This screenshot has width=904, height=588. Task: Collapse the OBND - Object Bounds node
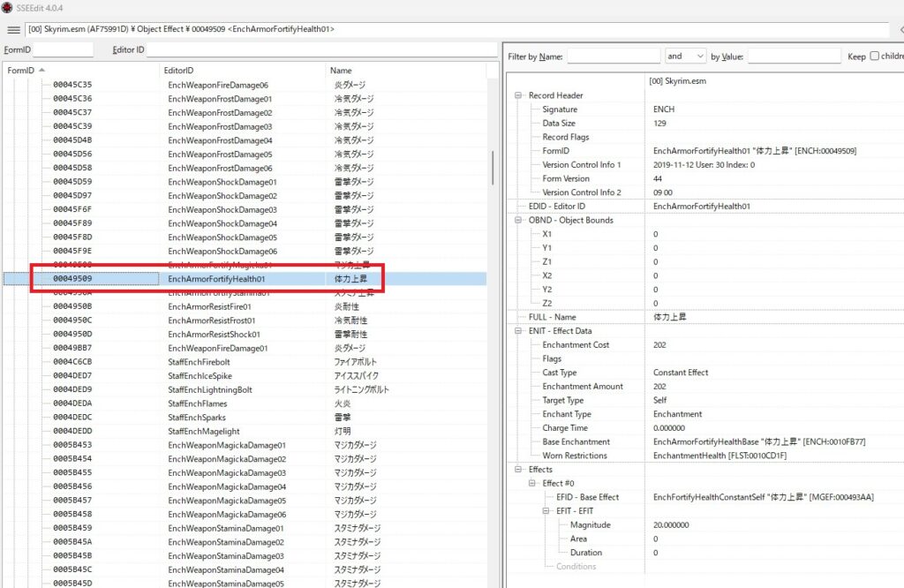click(x=518, y=220)
